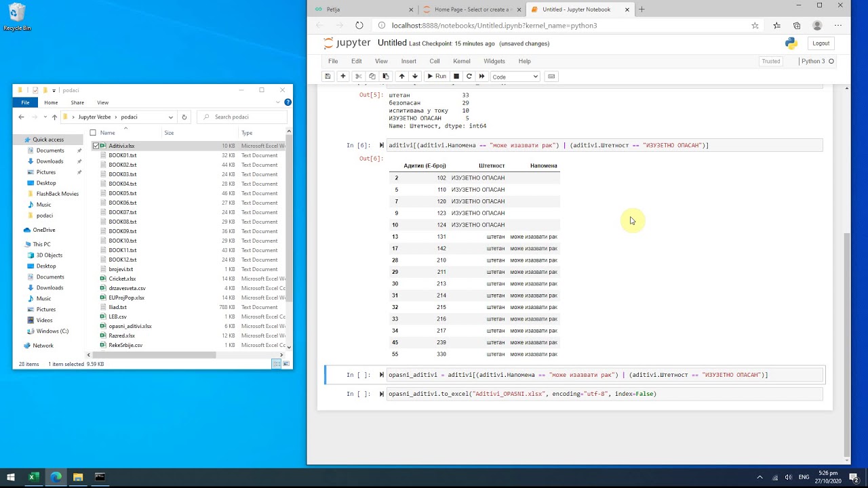
Task: Rename the notebook title Untitled
Action: 392,43
